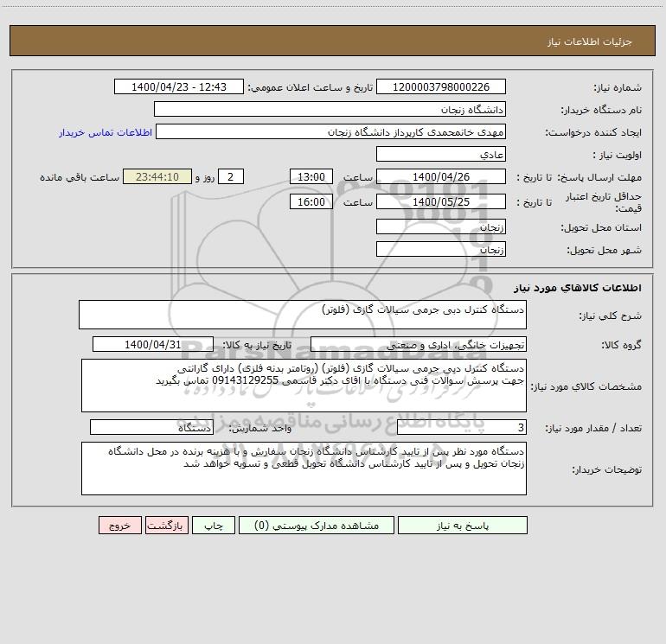Viewport: 666px width, 644px height.
Task: Click the خروج exit button
Action: (119, 526)
